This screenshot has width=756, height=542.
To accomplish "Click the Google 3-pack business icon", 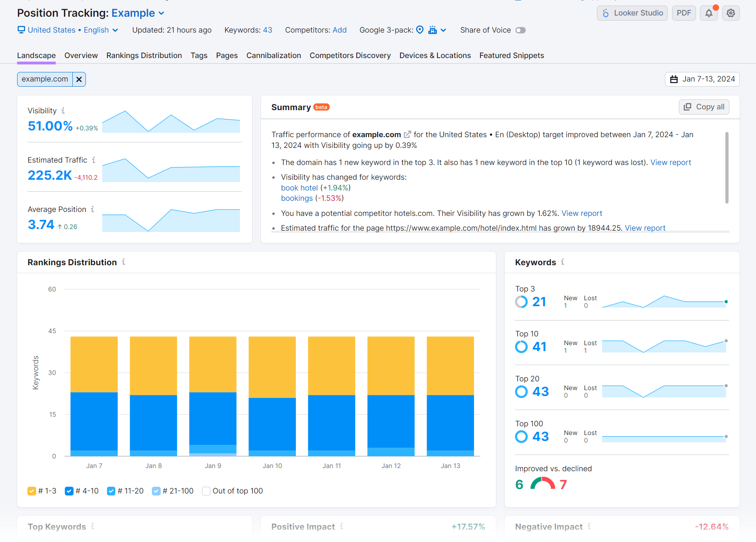I will 433,30.
